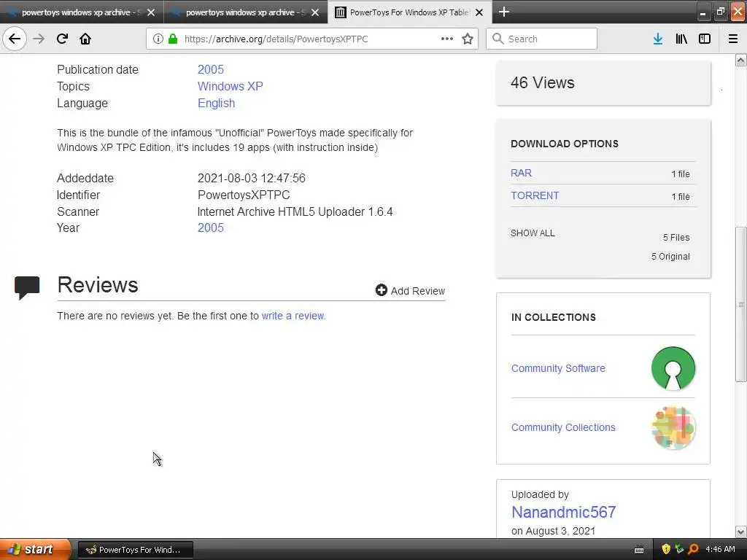Open the English language link

coord(216,104)
